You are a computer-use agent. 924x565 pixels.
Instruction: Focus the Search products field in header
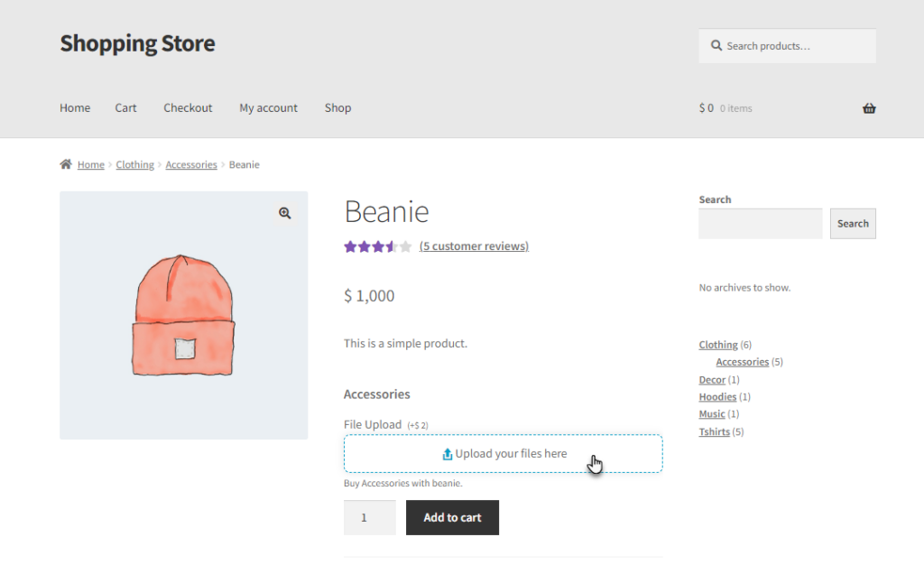pyautogui.click(x=787, y=46)
